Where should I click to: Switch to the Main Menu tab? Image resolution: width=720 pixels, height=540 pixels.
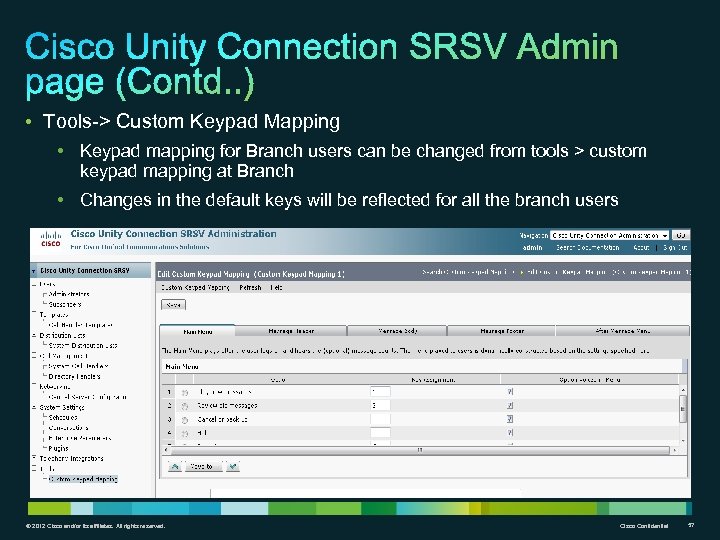tap(197, 331)
